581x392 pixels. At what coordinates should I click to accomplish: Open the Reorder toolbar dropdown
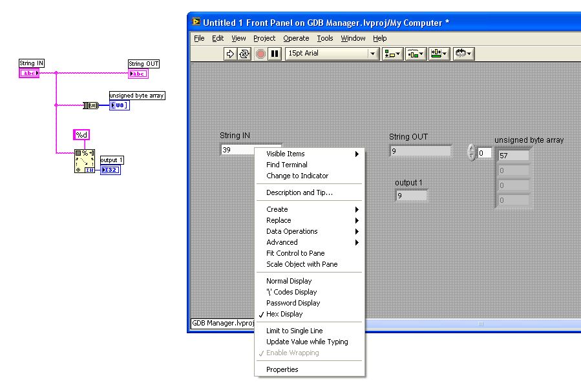(x=463, y=54)
